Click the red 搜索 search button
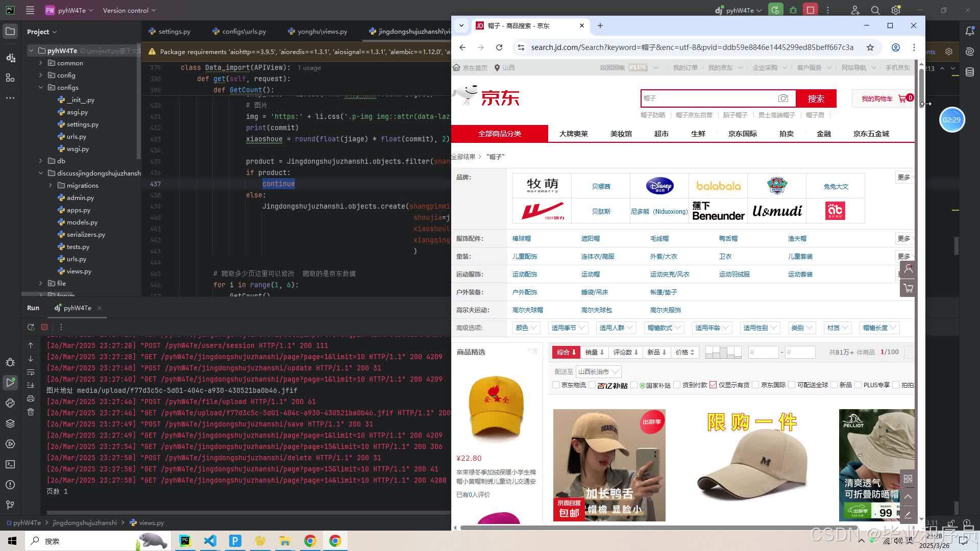 point(816,98)
